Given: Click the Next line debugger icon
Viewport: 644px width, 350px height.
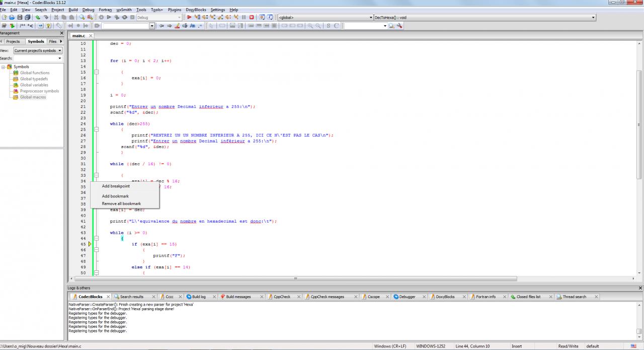Looking at the screenshot, I should tap(205, 17).
